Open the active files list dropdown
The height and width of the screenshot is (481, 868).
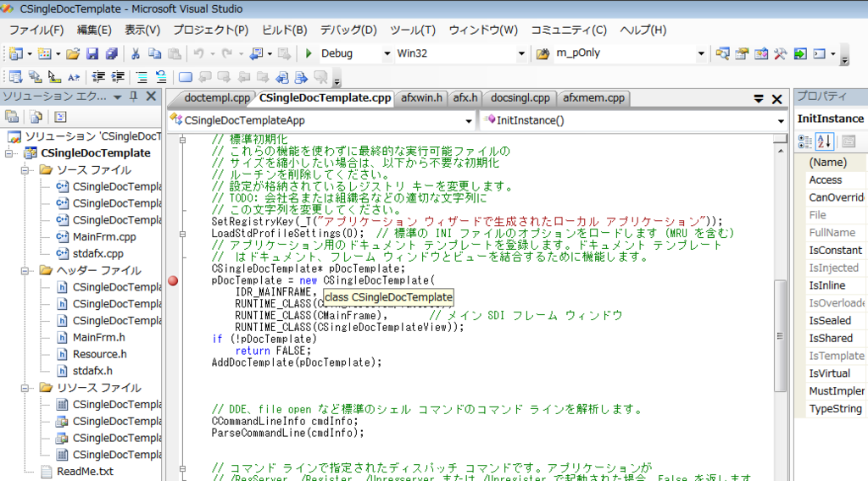[759, 99]
